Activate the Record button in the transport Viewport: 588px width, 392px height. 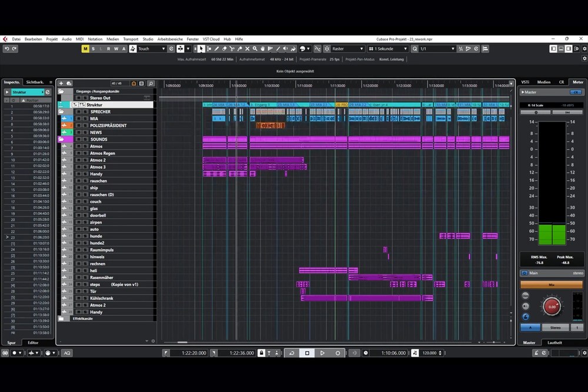pos(338,353)
